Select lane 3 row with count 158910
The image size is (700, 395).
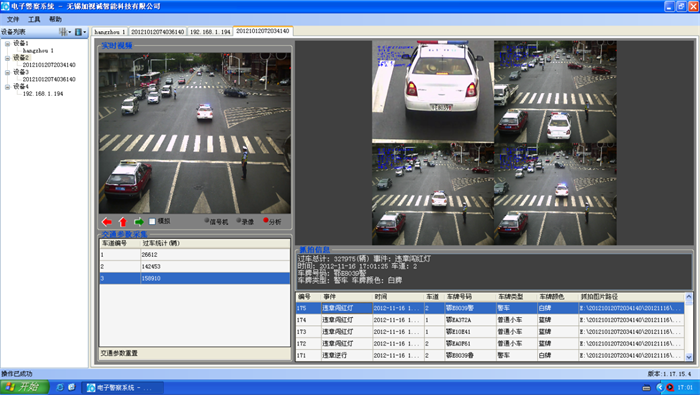point(195,279)
